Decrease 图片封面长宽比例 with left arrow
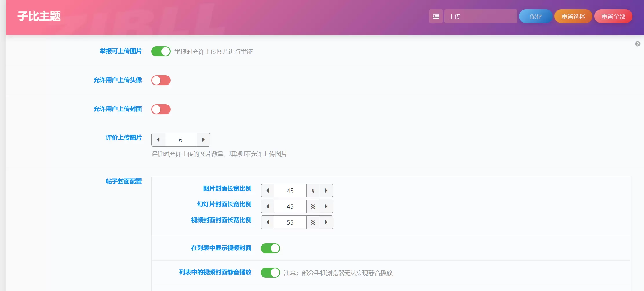644x291 pixels. (268, 191)
